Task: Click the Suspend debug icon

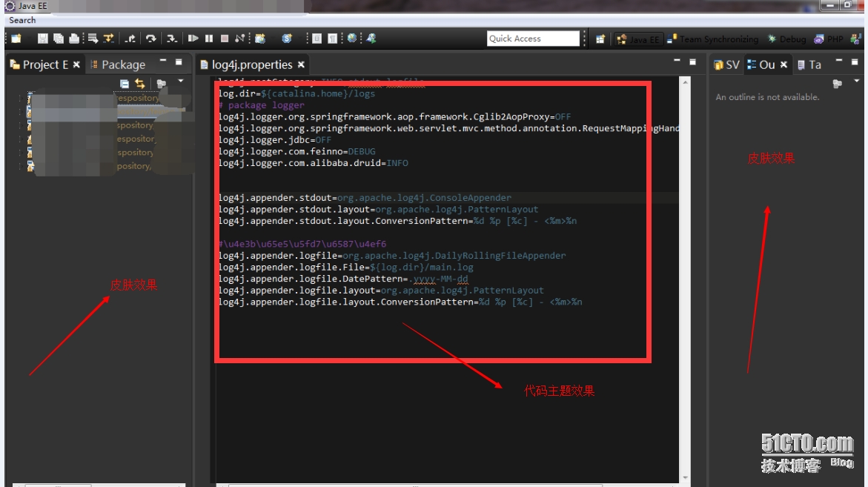Action: coord(209,39)
